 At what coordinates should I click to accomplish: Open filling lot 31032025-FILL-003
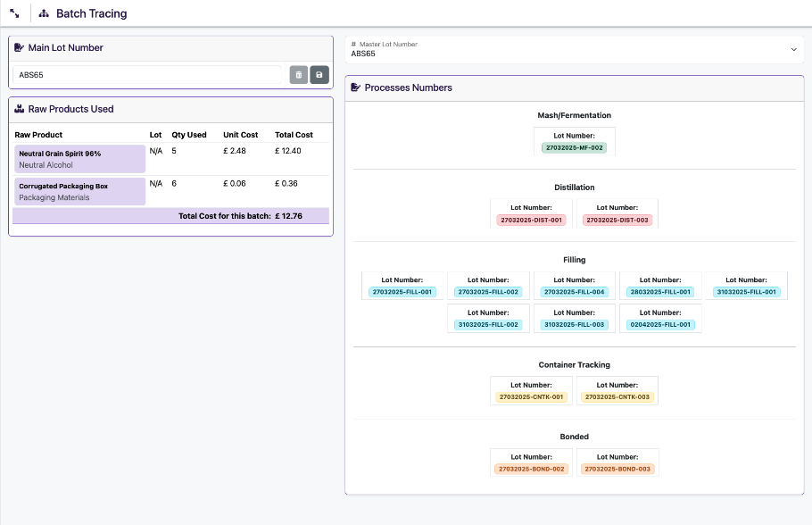575,325
